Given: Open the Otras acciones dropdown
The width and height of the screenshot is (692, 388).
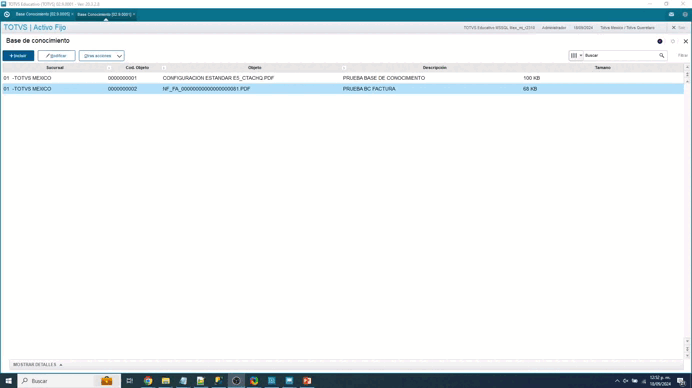Looking at the screenshot, I should [x=102, y=56].
